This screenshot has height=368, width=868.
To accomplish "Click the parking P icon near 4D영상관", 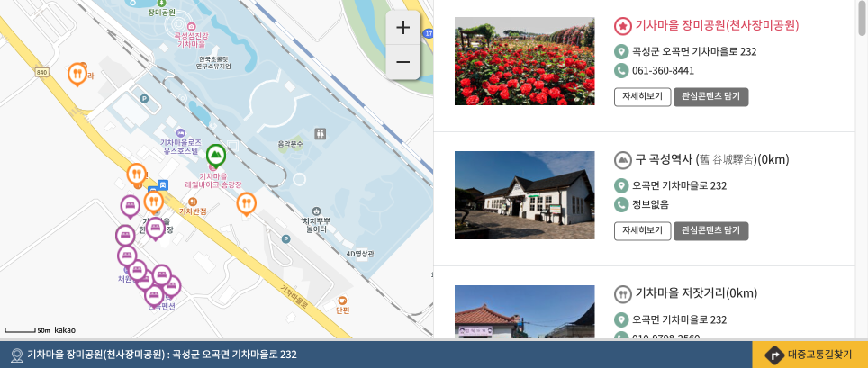I will tap(285, 239).
